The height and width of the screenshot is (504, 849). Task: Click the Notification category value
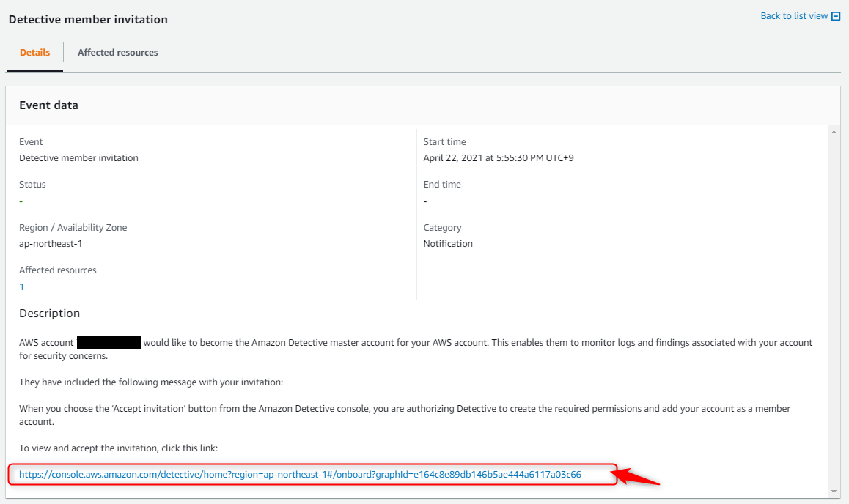pyautogui.click(x=448, y=244)
